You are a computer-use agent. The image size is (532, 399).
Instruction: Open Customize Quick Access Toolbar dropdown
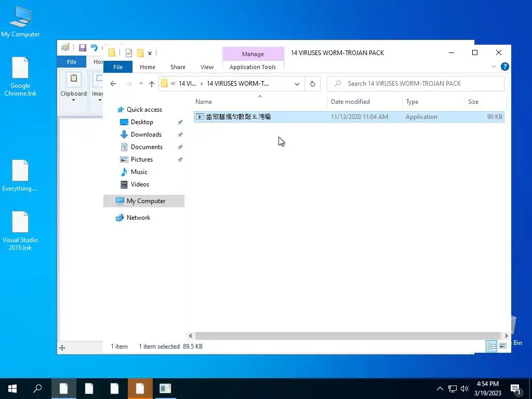coord(150,54)
